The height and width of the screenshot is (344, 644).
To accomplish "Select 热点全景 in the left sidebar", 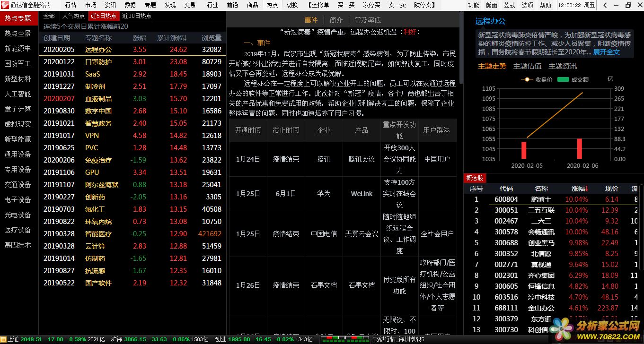I will (x=18, y=34).
